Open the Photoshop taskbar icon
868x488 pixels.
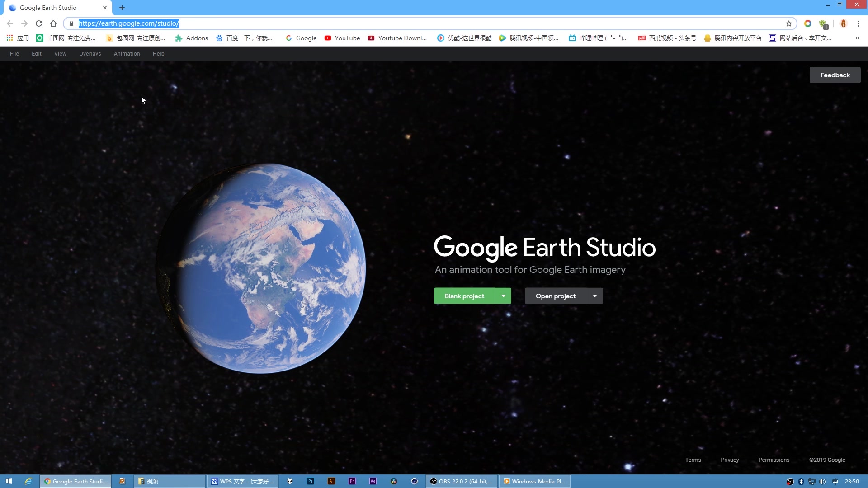tap(310, 481)
